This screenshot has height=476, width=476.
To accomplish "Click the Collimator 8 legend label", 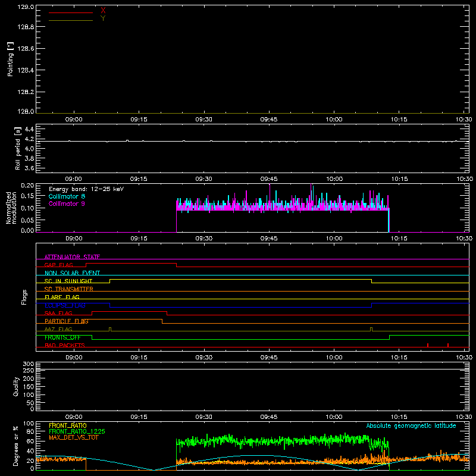I will (x=67, y=196).
